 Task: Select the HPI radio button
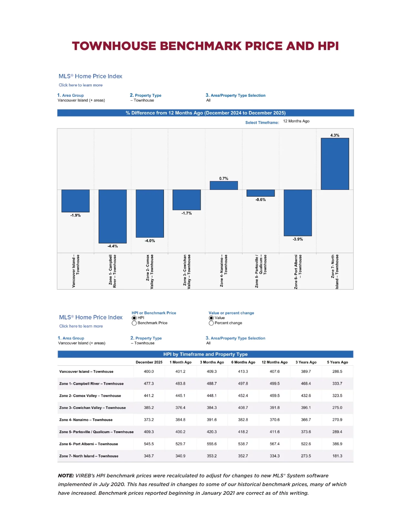coord(134,318)
